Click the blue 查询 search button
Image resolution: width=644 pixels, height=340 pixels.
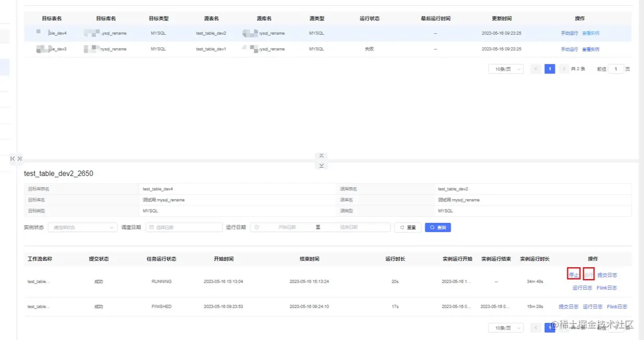(x=438, y=227)
